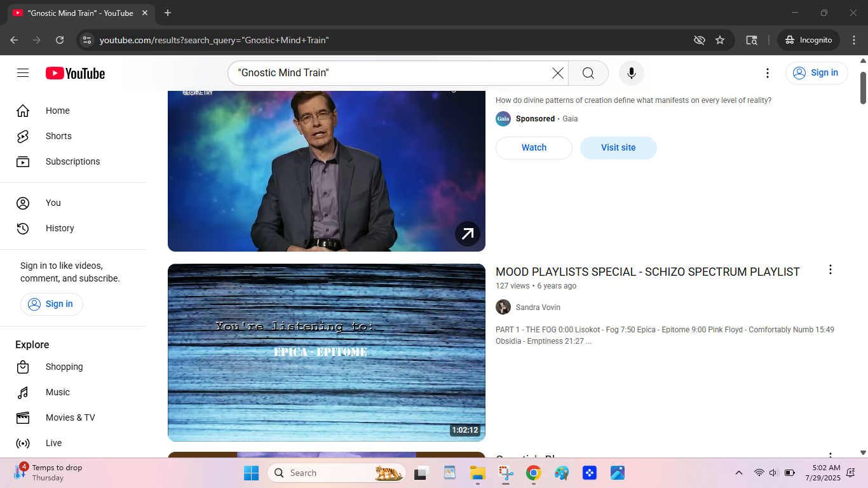Open Chrome from the taskbar

[x=533, y=473]
